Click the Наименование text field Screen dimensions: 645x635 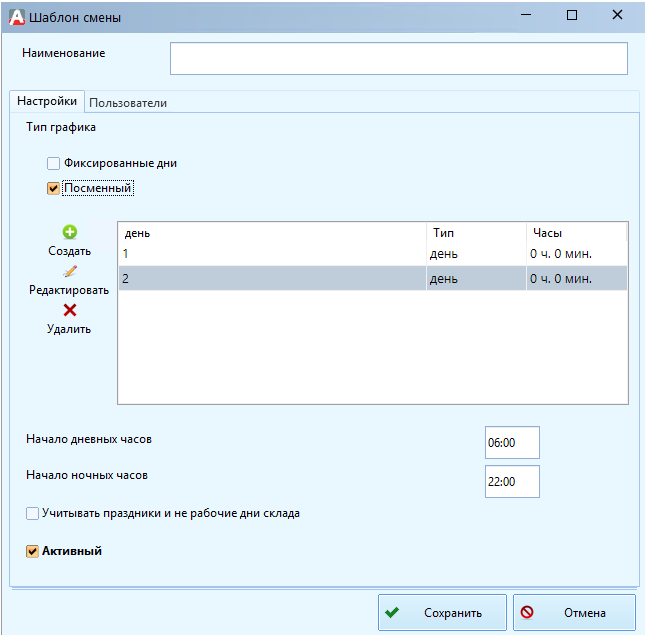click(x=398, y=59)
